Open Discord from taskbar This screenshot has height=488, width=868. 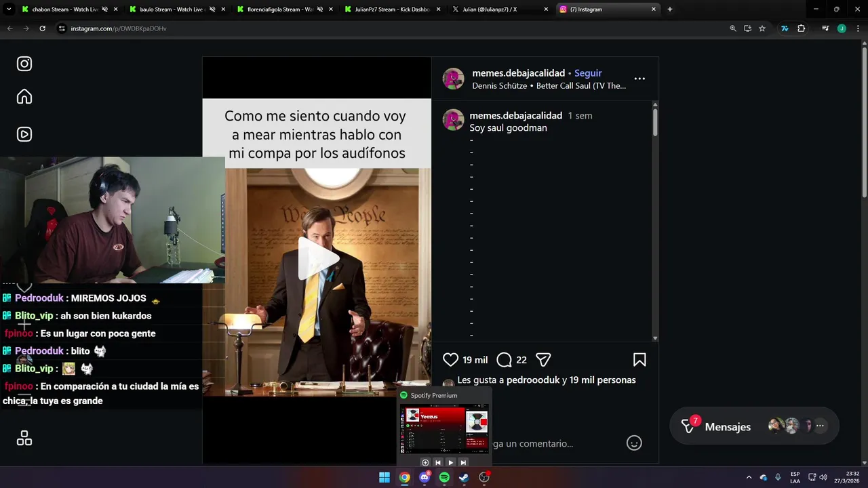[x=425, y=477]
